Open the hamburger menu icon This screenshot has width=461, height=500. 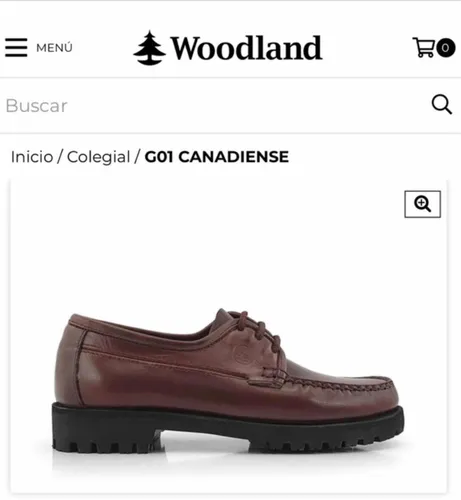[x=16, y=47]
